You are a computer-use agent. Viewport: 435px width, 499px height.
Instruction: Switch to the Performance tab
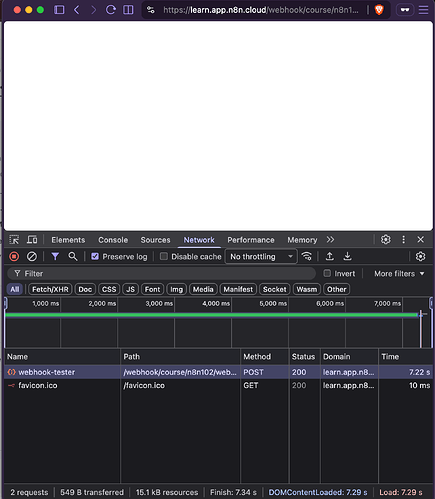251,240
